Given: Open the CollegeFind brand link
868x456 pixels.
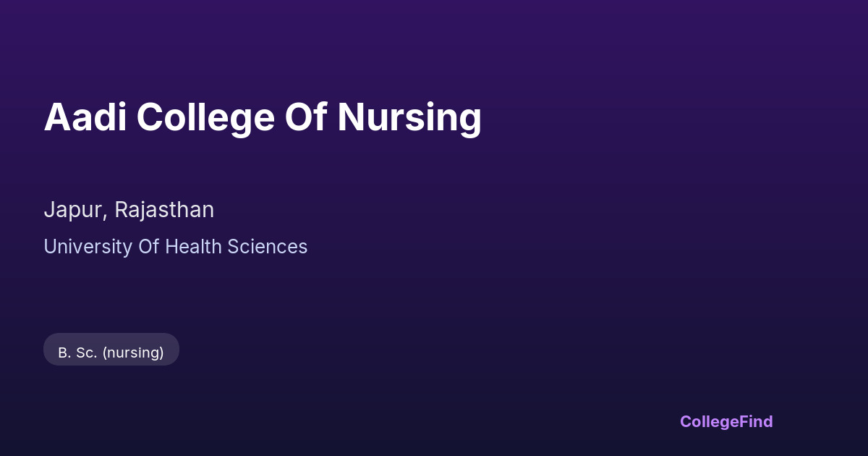Looking at the screenshot, I should point(726,421).
